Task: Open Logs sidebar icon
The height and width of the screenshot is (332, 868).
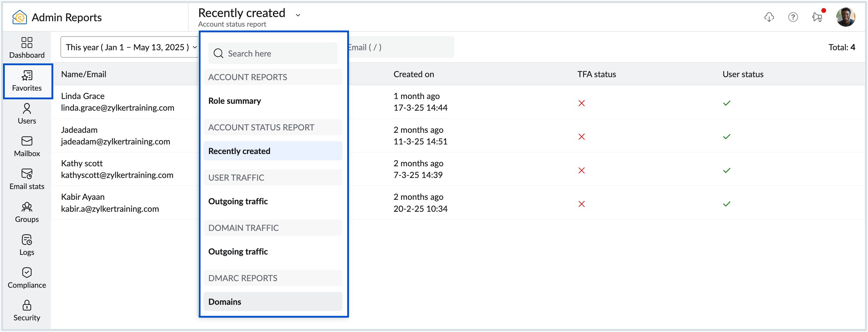Action: pos(27,245)
